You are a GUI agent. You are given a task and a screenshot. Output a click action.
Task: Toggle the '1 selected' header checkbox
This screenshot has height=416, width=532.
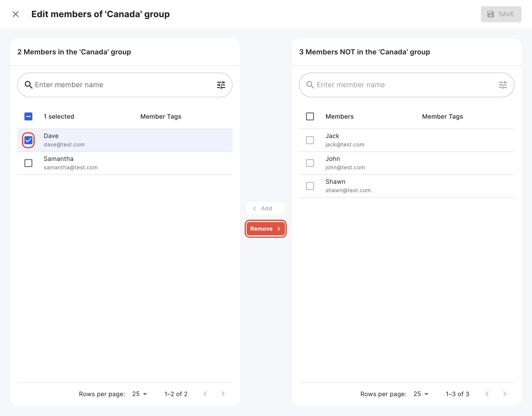[28, 116]
